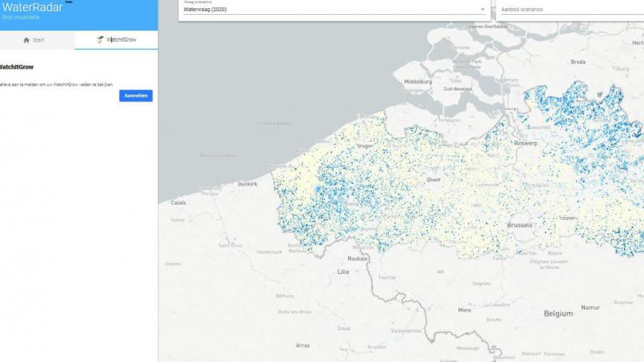Click the Belgium country label
644x362 pixels.
pos(558,314)
